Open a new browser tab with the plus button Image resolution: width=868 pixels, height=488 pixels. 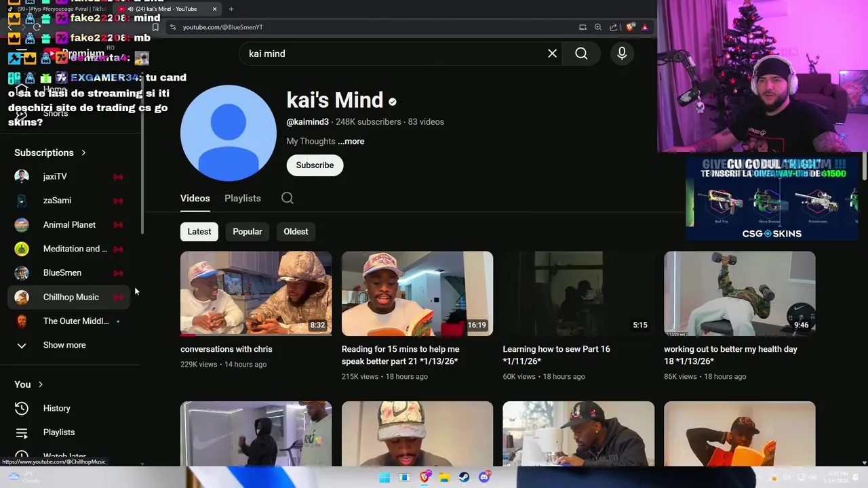coord(231,9)
